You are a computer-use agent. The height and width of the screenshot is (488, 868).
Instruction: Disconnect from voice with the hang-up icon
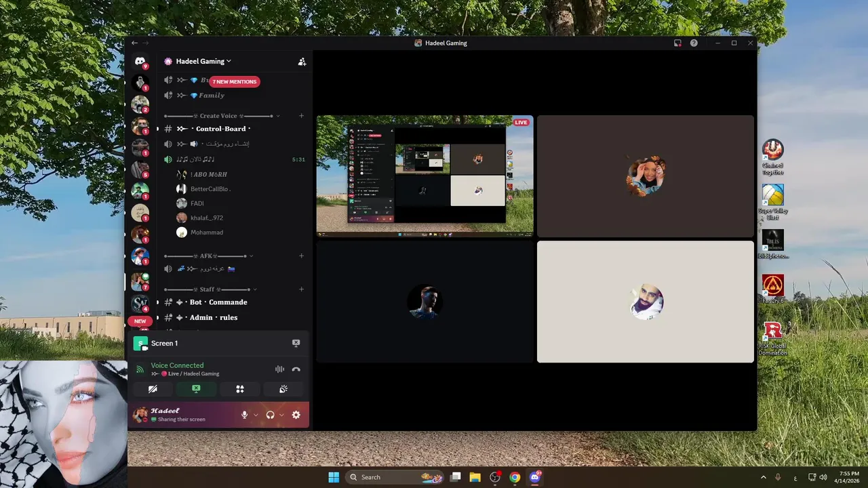(x=296, y=369)
